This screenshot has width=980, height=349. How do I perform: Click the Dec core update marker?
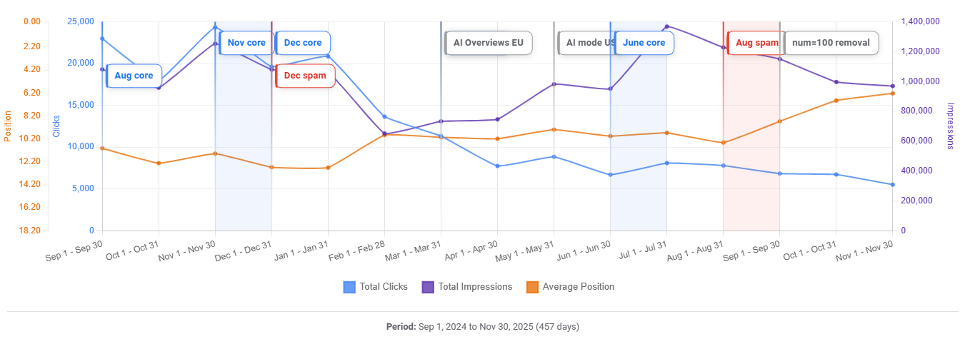303,43
